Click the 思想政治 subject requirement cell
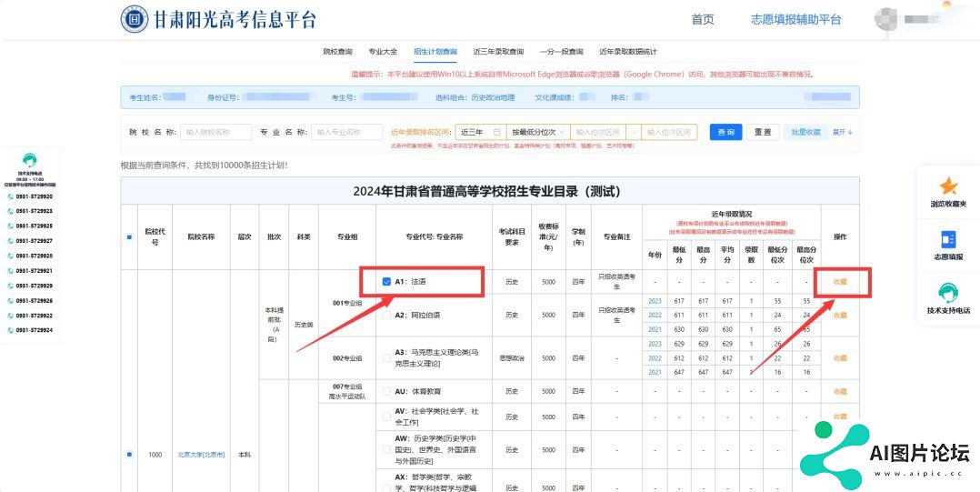The image size is (980, 492). click(511, 358)
